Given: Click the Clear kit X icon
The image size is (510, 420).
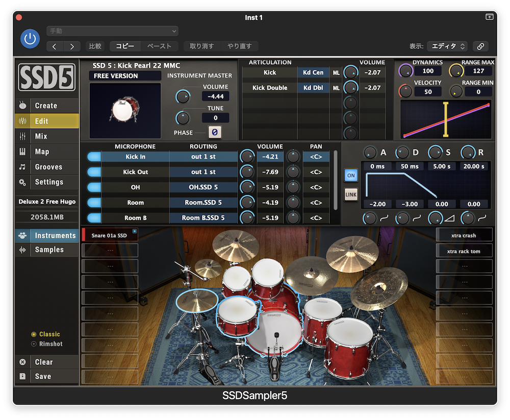Looking at the screenshot, I should click(x=22, y=362).
